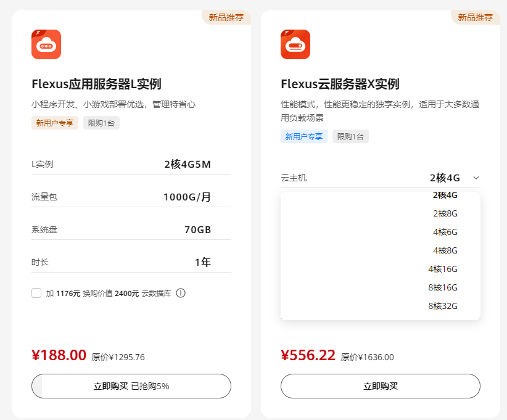Choose 4核8G from the dropdown

coord(445,250)
